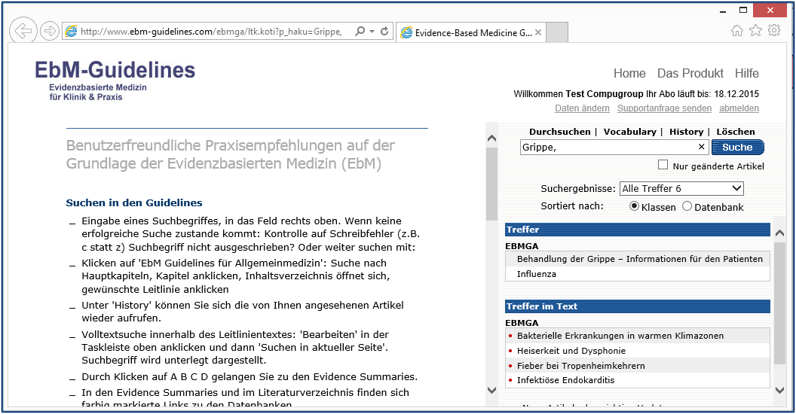
Task: Click down arrow of results list scrollbar
Action: click(780, 390)
